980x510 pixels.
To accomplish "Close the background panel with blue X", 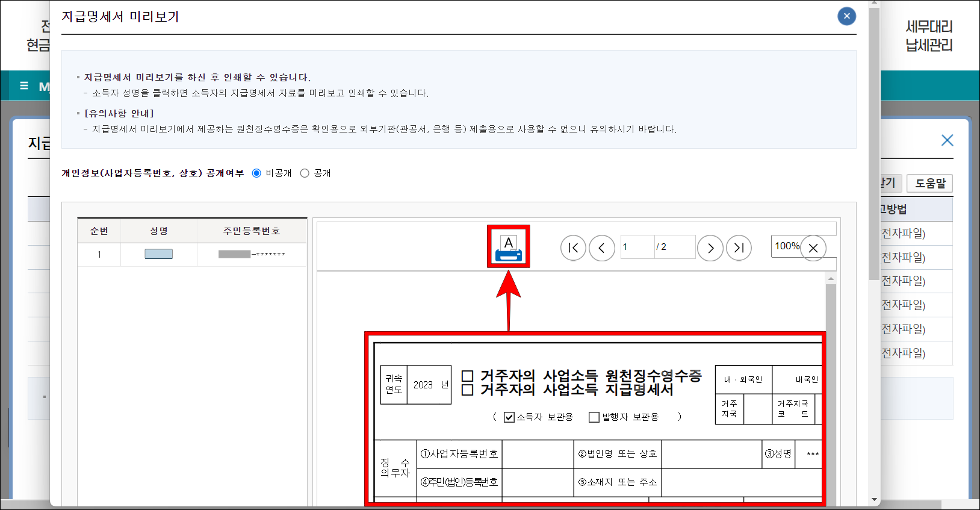I will [947, 140].
